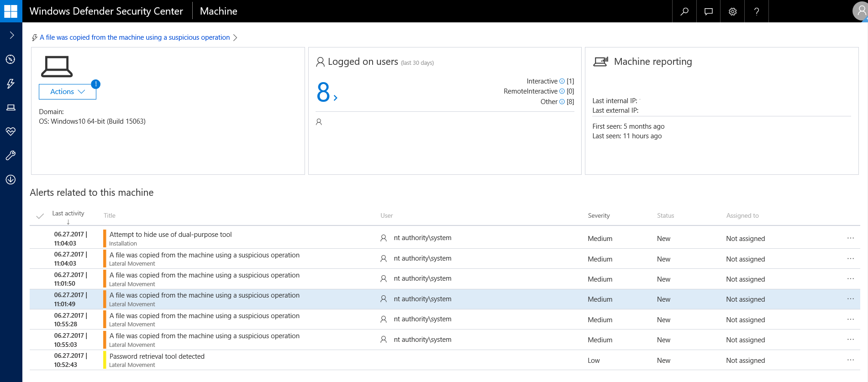
Task: Open more options for the 10:55:28 alert
Action: point(850,319)
